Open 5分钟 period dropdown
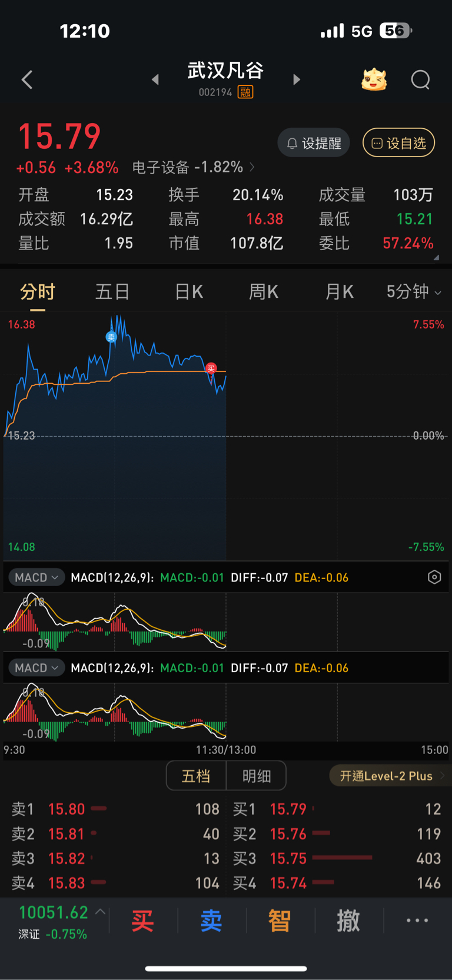This screenshot has width=452, height=980. pyautogui.click(x=414, y=292)
